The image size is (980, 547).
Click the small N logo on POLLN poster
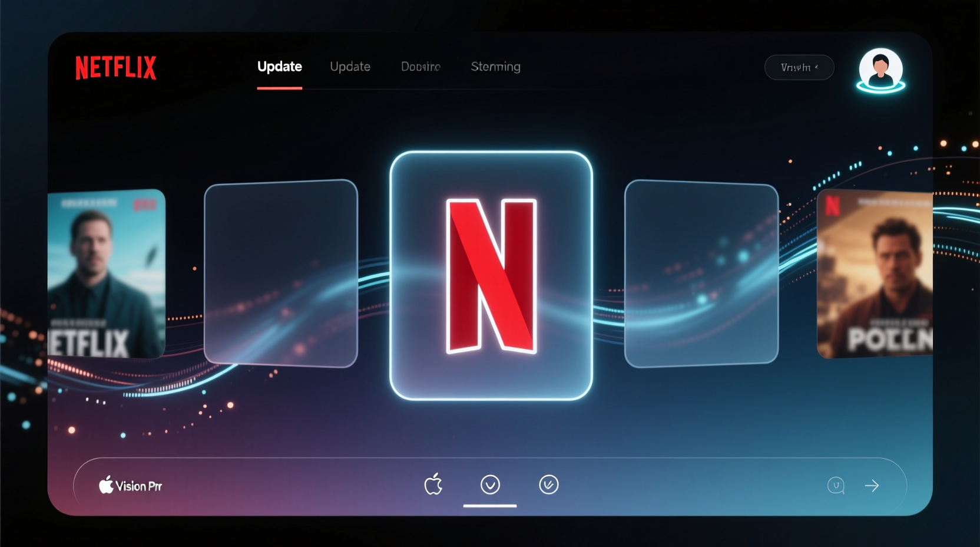832,206
